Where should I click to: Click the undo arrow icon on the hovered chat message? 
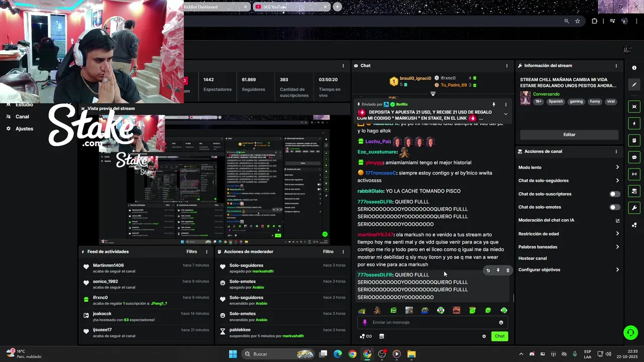pos(488,270)
